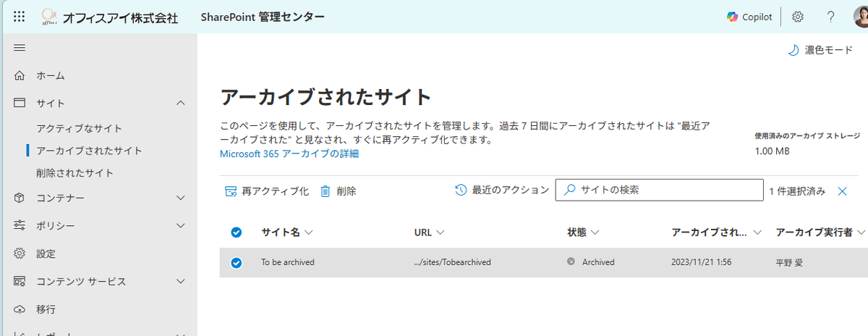Toggle the select-all checkbox in header row
Viewport: 868px width, 336px height.
coord(236,232)
